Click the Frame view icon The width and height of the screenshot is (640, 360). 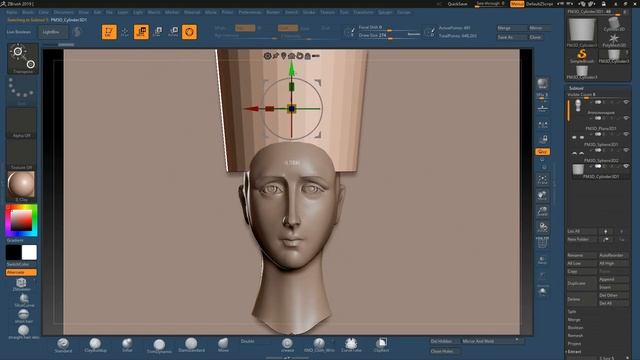542,180
